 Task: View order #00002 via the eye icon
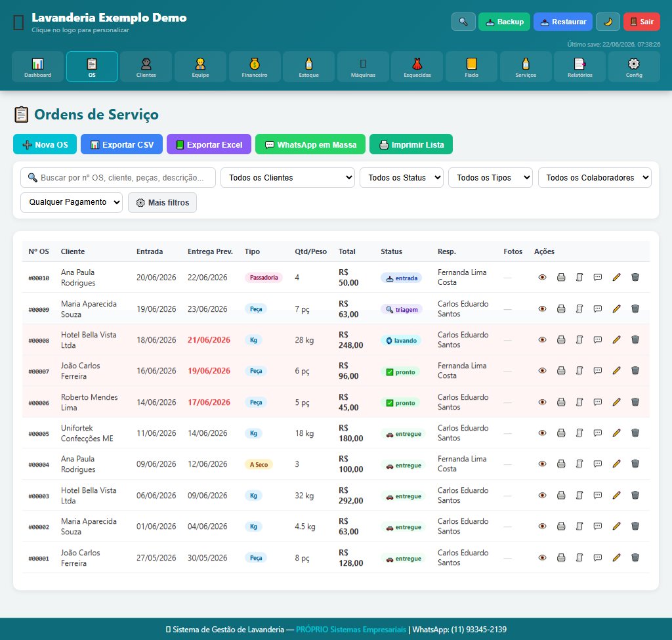pos(542,526)
